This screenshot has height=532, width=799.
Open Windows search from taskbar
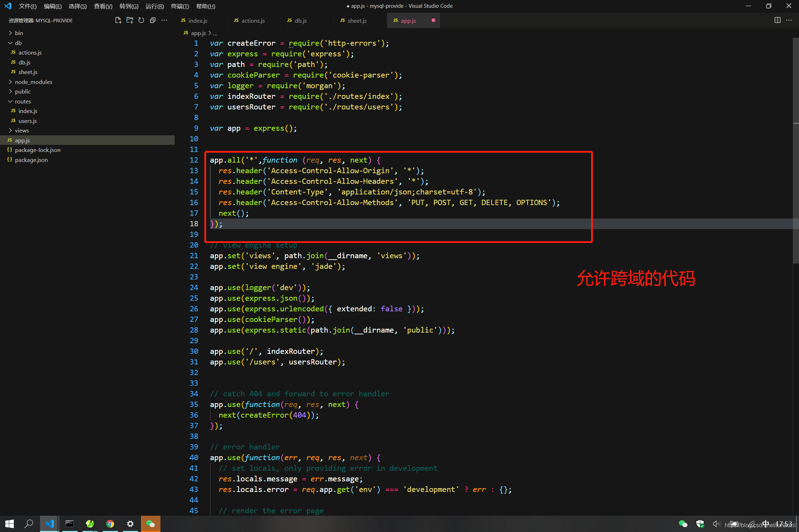click(x=29, y=524)
